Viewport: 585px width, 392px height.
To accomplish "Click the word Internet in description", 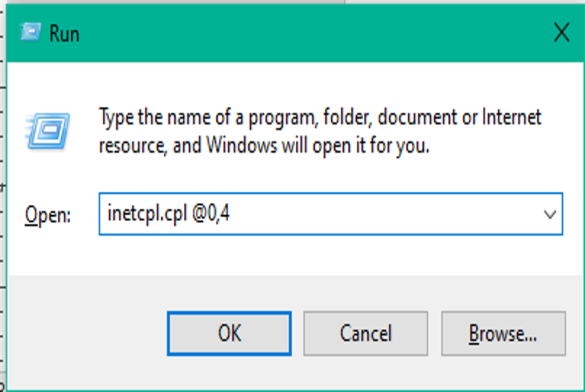I will pos(512,117).
